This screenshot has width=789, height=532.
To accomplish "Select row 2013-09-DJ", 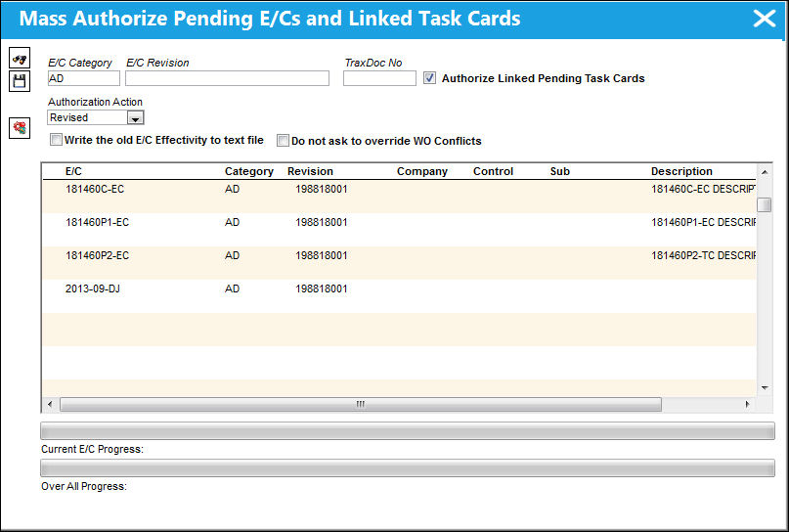I will (x=399, y=296).
